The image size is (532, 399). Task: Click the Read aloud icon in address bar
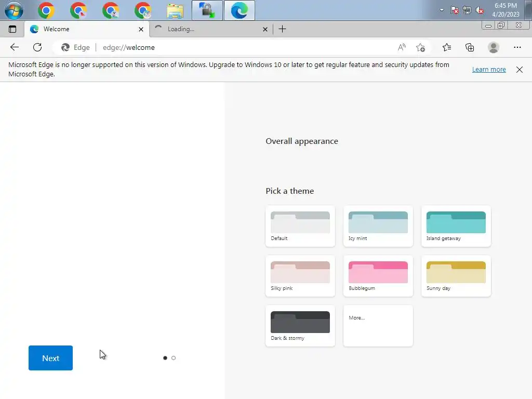tap(402, 47)
